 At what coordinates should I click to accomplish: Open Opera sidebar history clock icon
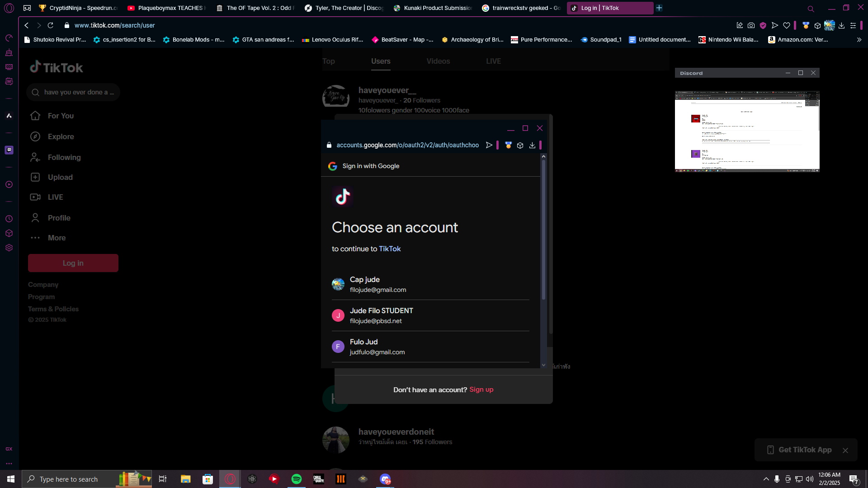(9, 219)
